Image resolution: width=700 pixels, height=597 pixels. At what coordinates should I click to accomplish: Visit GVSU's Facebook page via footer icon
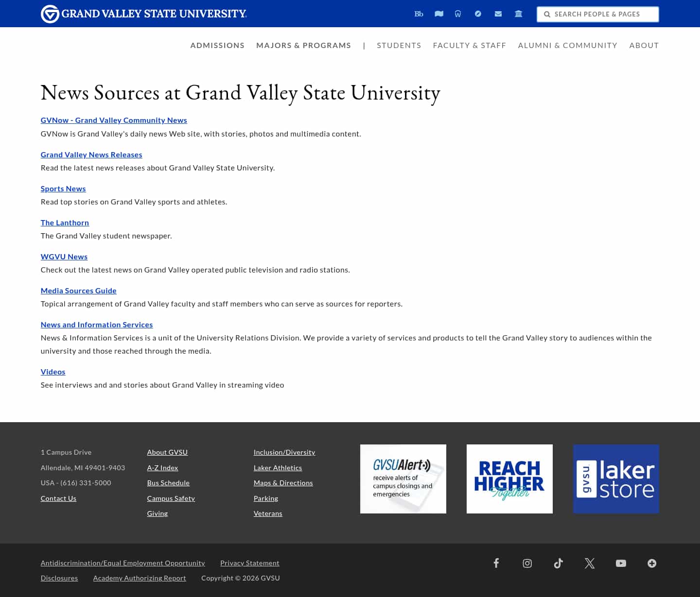496,563
